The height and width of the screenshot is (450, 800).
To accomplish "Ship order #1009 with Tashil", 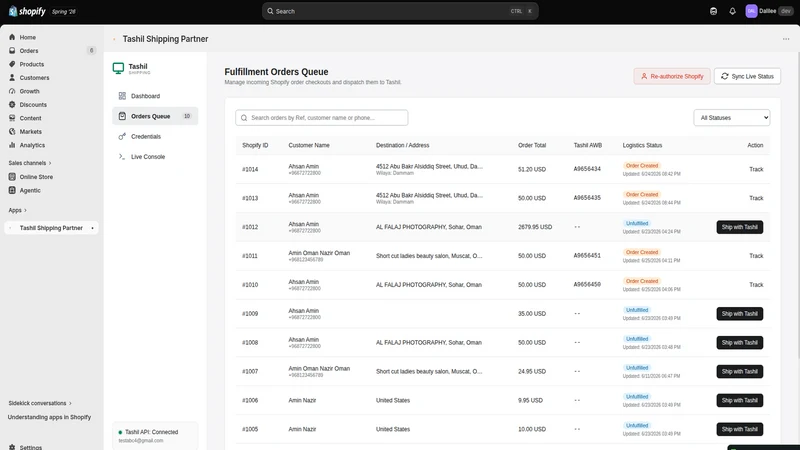I will point(740,314).
